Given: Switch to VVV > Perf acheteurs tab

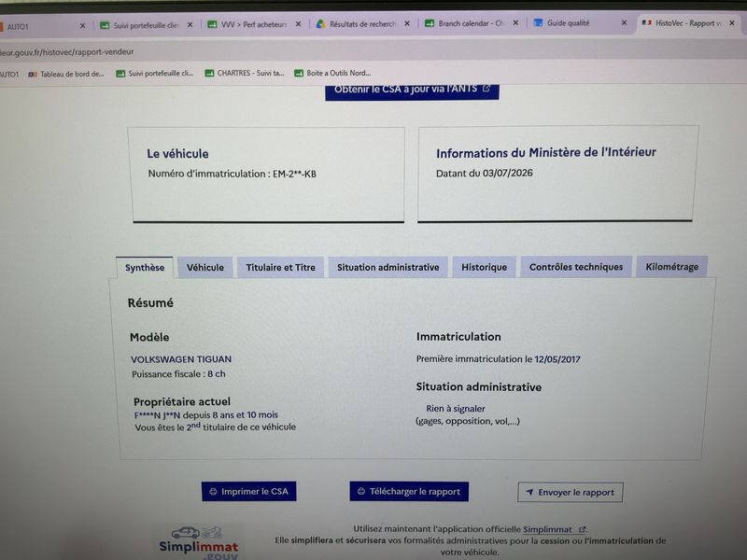Looking at the screenshot, I should [x=248, y=24].
